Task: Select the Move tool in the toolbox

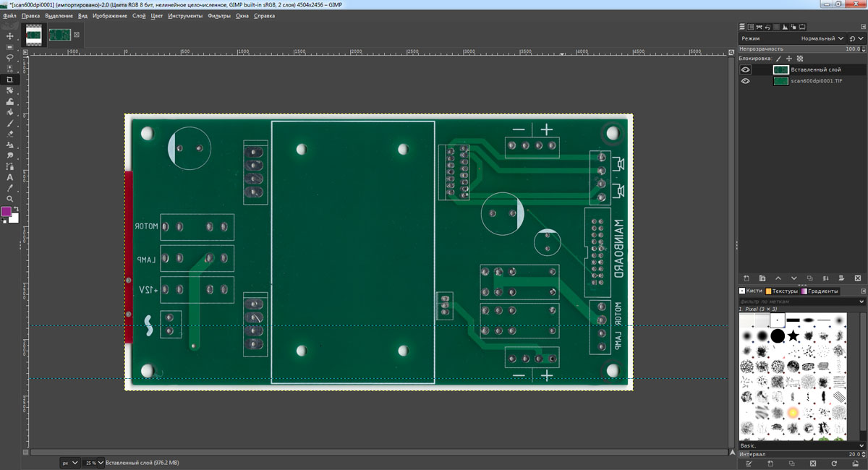Action: 10,35
